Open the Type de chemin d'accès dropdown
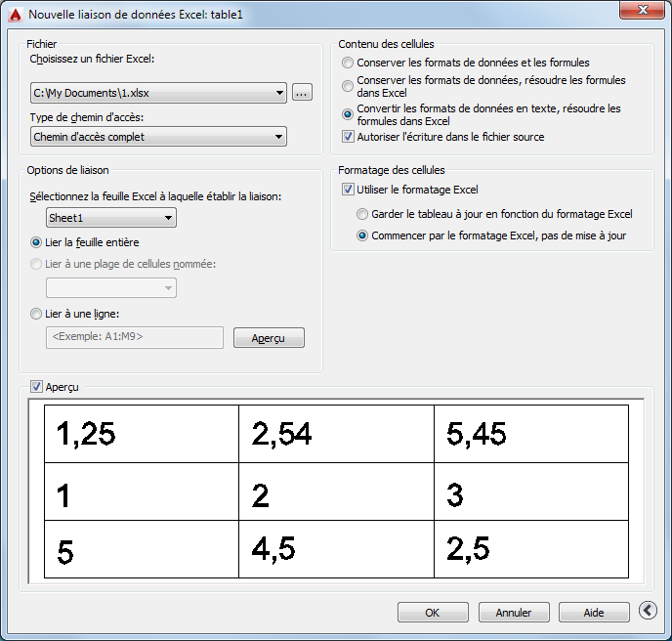The height and width of the screenshot is (641, 672). pyautogui.click(x=158, y=137)
